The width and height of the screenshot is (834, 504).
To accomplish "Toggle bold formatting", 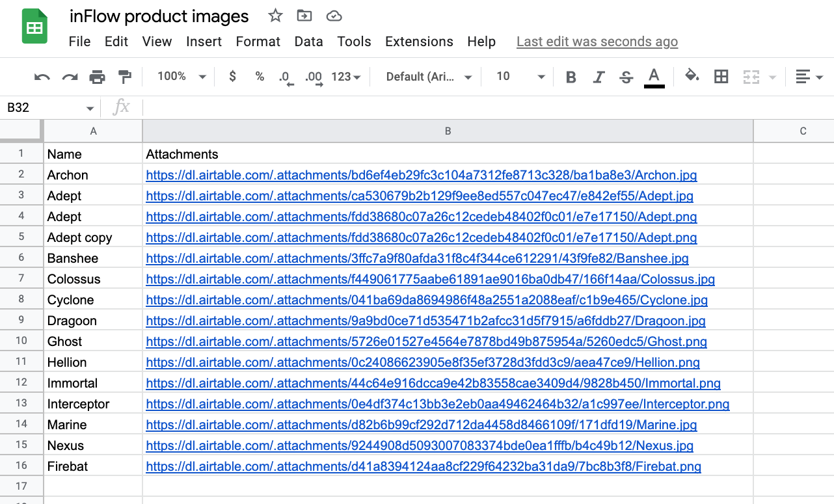I will tap(571, 77).
